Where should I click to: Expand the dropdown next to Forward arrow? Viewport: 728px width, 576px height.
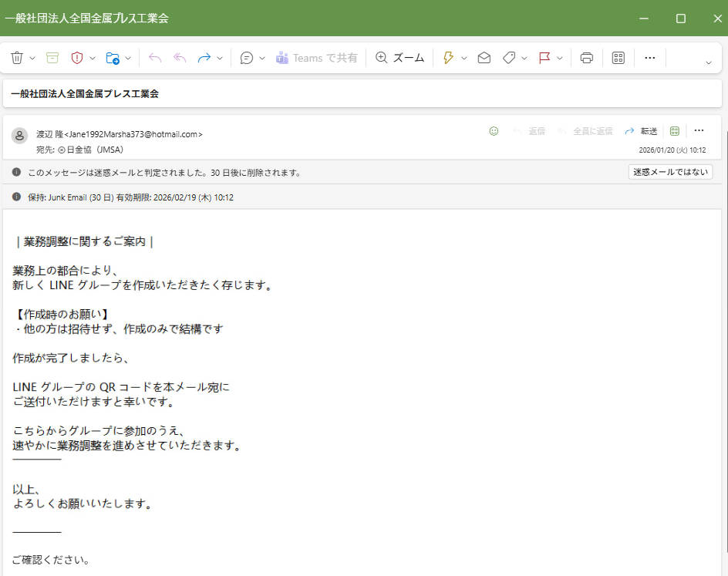220,58
